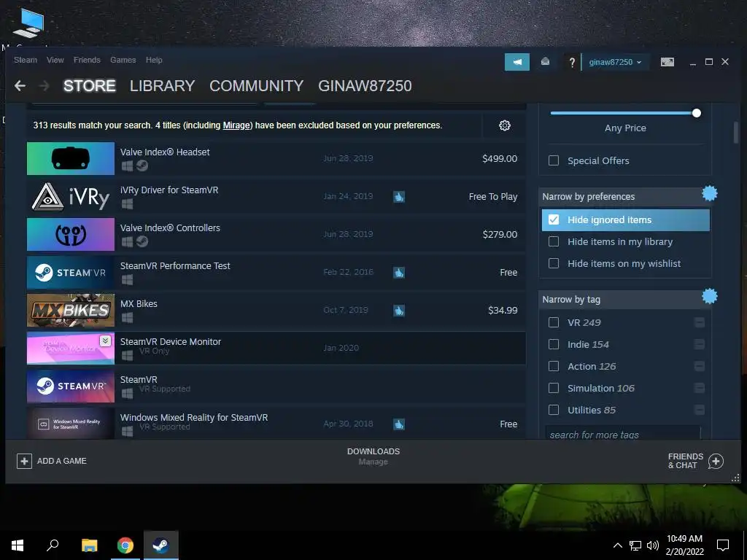
Task: Open the inbox envelope icon
Action: [546, 61]
